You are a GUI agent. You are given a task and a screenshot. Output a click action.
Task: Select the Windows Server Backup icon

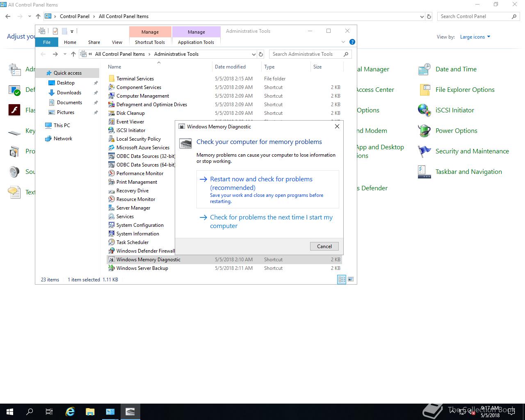[x=111, y=268]
